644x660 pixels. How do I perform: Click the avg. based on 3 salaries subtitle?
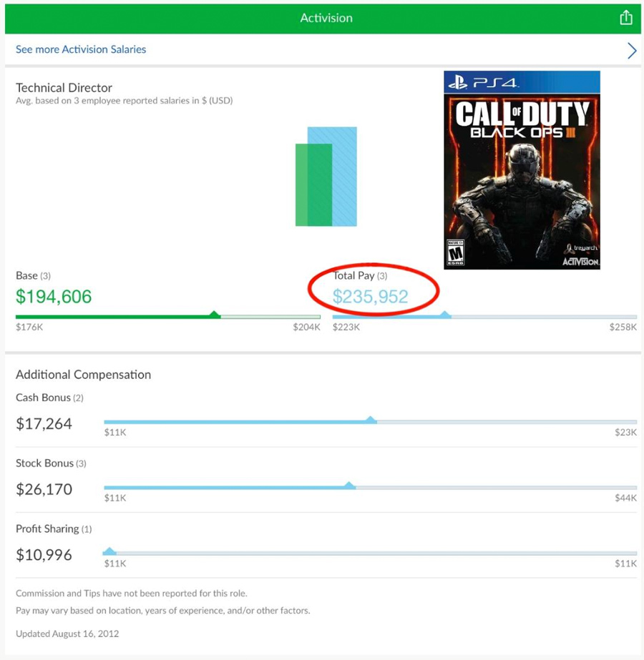coord(125,101)
